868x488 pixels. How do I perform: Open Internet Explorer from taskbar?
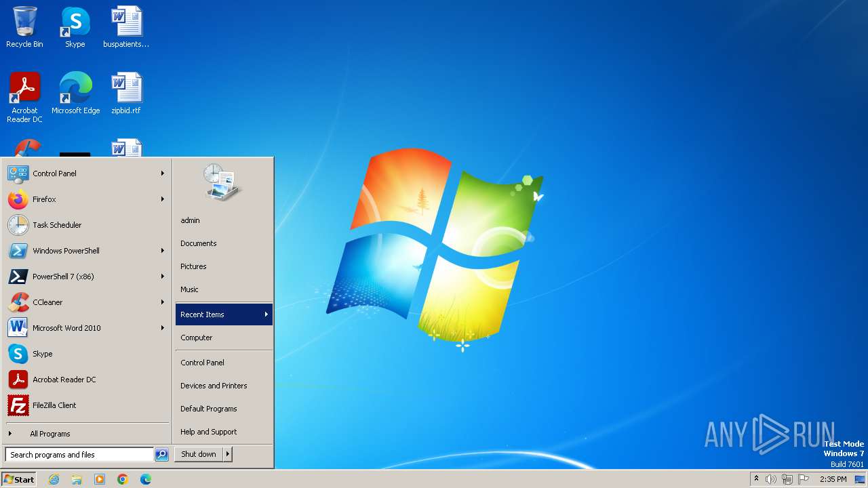point(54,479)
